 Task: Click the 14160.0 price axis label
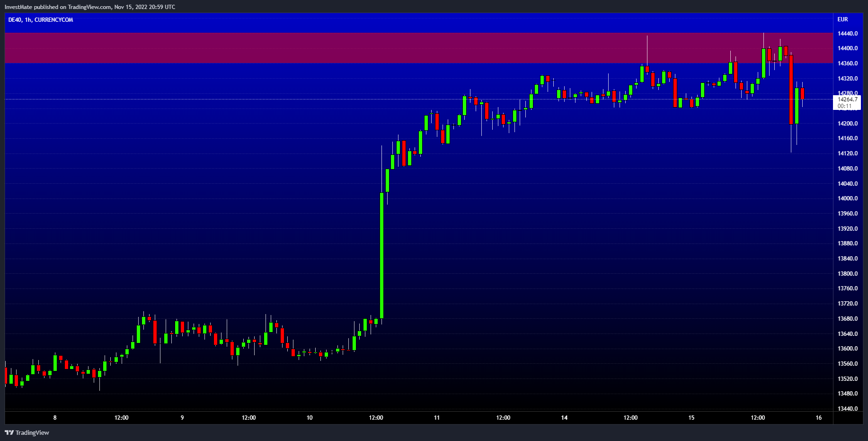tap(848, 138)
